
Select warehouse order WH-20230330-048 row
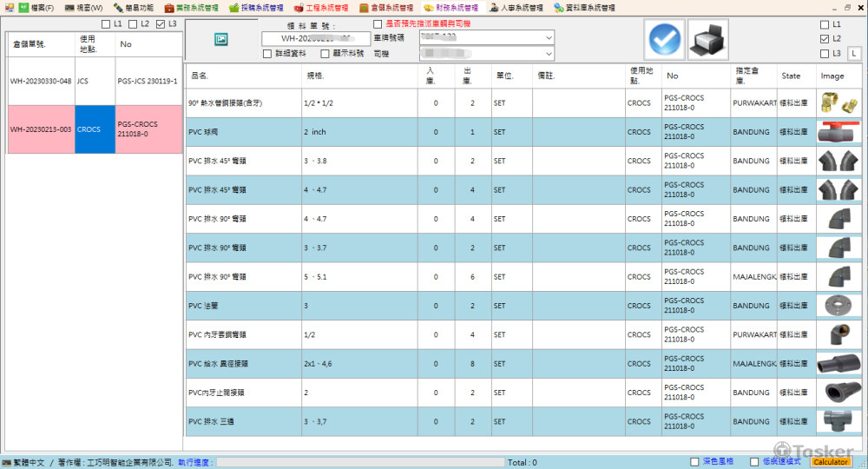pyautogui.click(x=41, y=81)
